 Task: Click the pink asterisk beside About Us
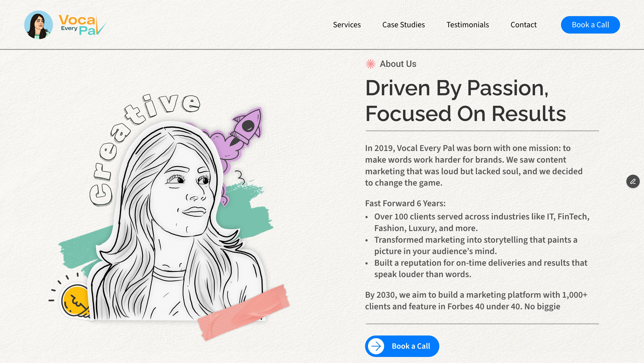(x=370, y=64)
